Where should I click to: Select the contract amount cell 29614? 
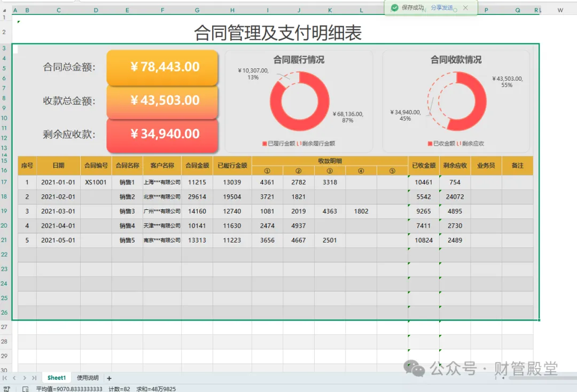pos(197,197)
